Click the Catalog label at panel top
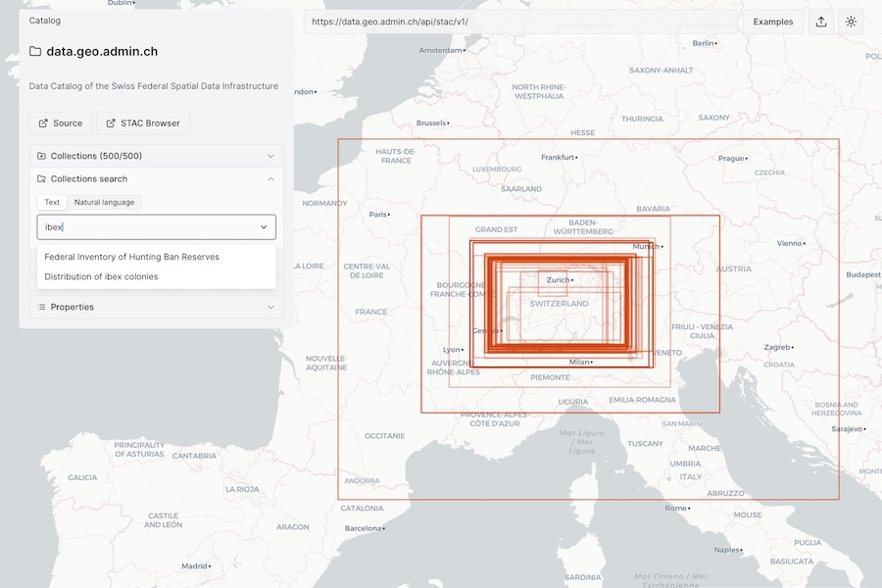 tap(44, 20)
